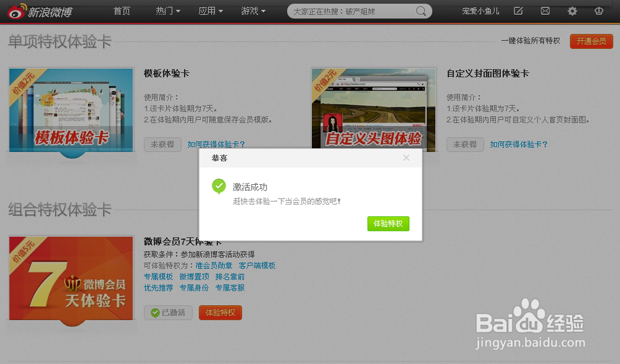Click 未获得 button under 自定义封面图体验卡
This screenshot has height=364, width=620.
465,144
